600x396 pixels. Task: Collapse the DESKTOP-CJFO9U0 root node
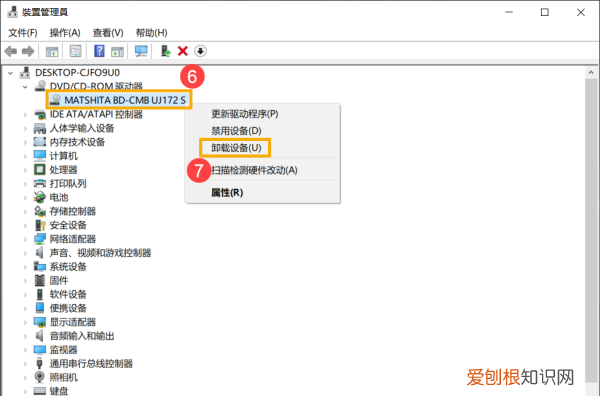11,73
